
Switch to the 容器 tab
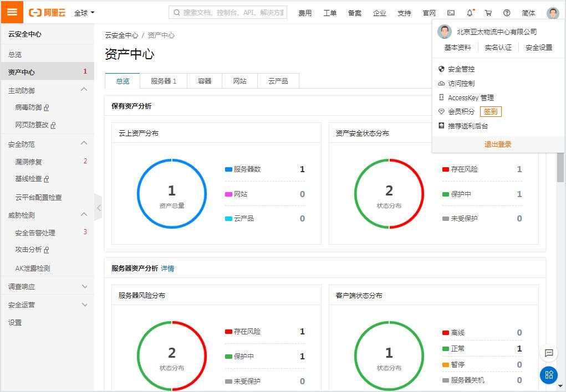[205, 81]
